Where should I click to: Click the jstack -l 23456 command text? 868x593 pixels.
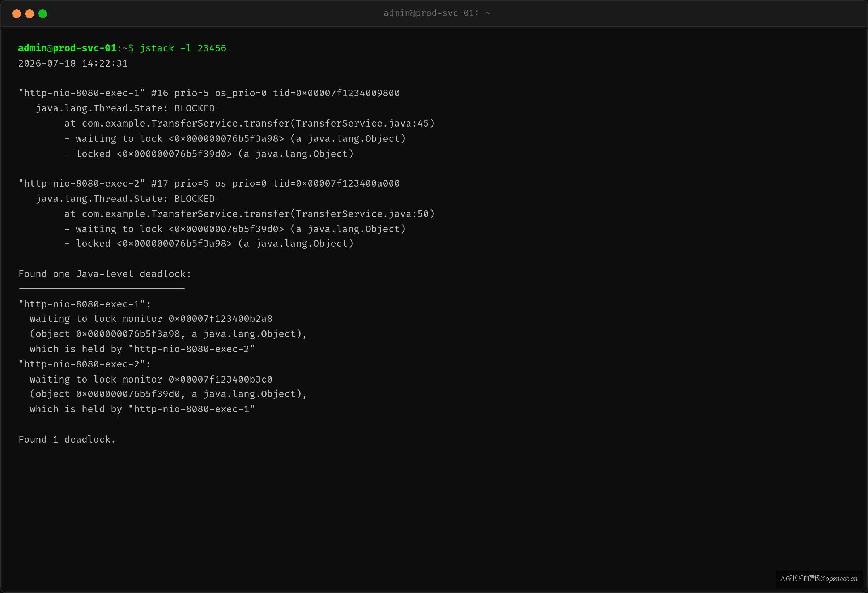(183, 48)
